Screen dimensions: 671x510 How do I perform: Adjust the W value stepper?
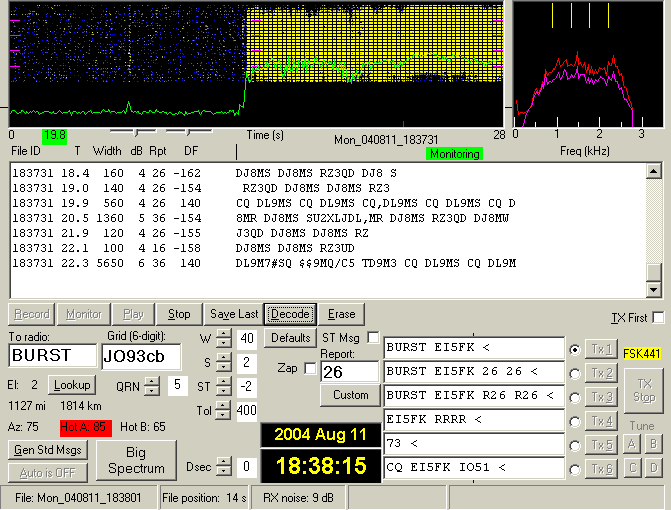[x=222, y=339]
